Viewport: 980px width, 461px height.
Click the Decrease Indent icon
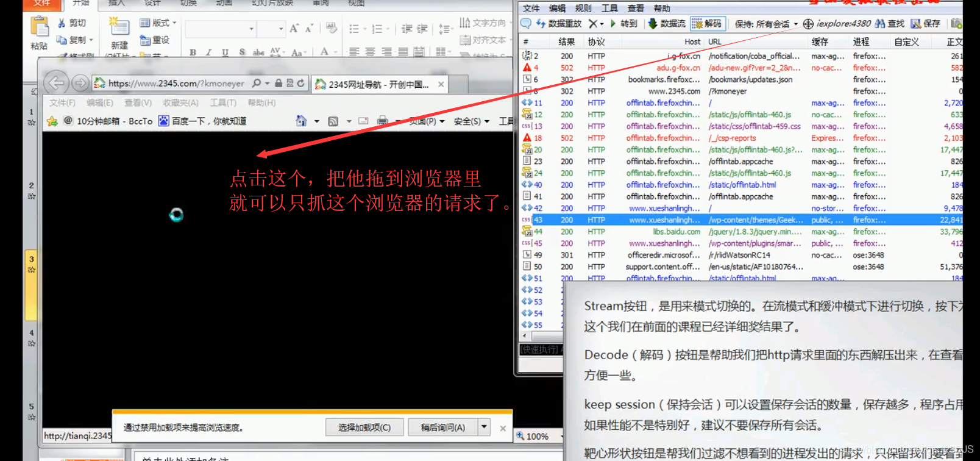[x=407, y=29]
